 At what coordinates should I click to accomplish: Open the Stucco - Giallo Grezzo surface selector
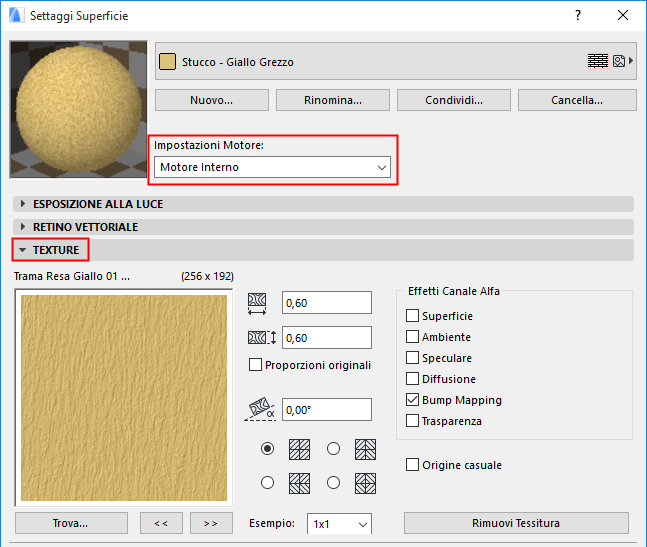(x=396, y=61)
